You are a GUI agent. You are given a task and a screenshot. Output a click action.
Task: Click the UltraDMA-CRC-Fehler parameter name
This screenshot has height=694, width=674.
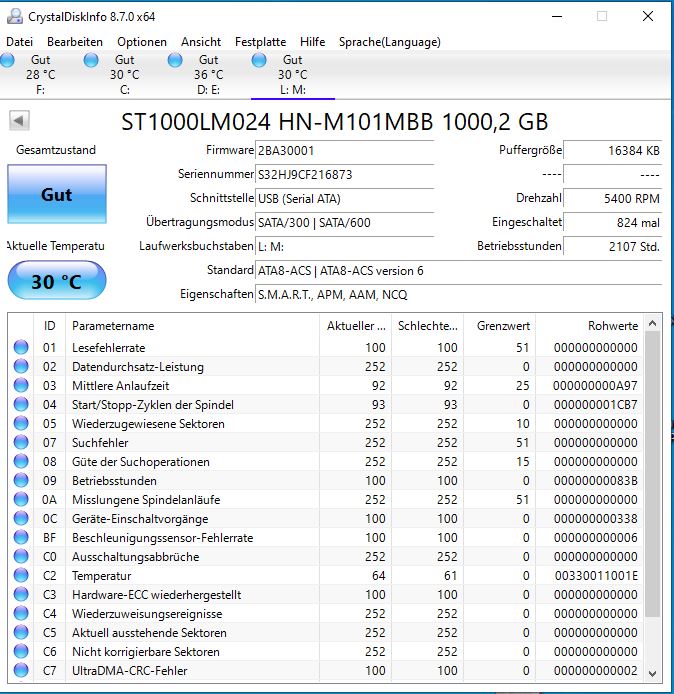click(130, 671)
